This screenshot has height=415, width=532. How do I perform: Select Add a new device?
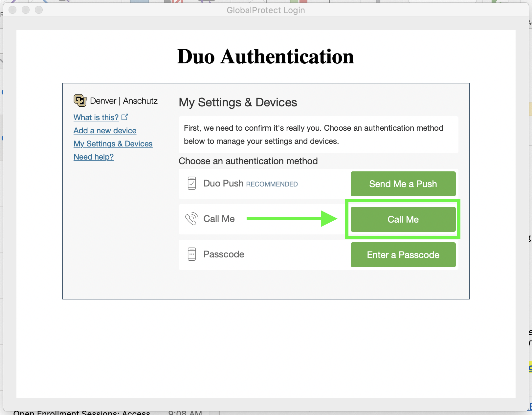105,130
